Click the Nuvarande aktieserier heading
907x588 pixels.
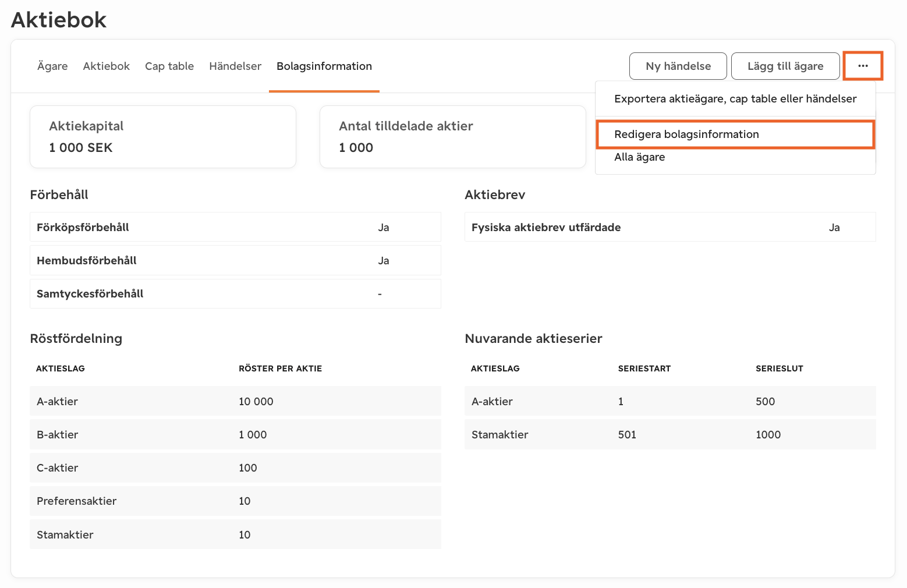pos(533,338)
